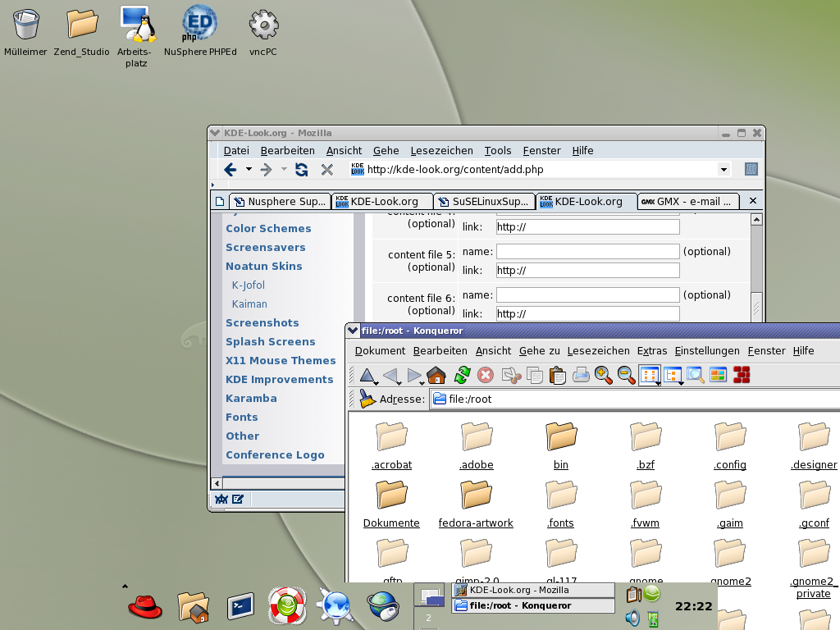Click the image gallery view icon in Konqueror
The width and height of the screenshot is (840, 630).
(718, 375)
